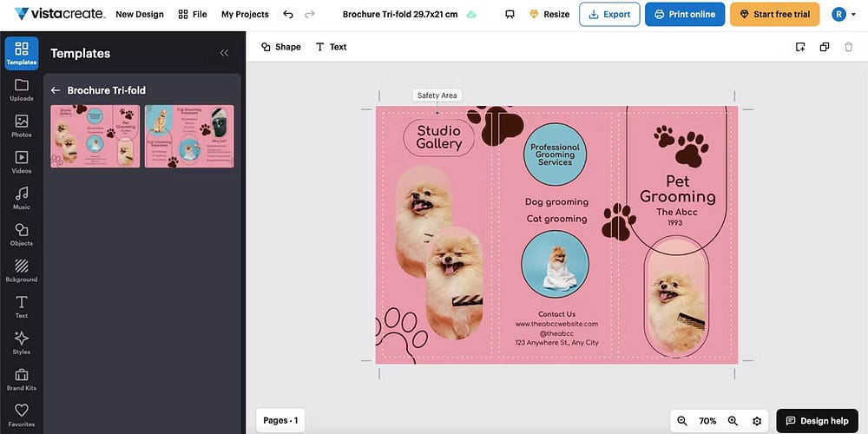The image size is (868, 434).
Task: Open the Styles sidebar section
Action: (x=22, y=343)
